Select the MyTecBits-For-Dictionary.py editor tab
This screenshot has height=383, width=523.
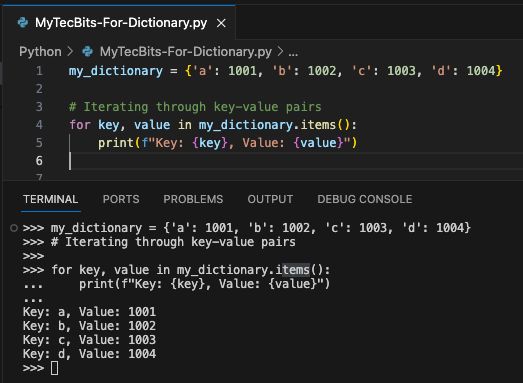pos(119,23)
